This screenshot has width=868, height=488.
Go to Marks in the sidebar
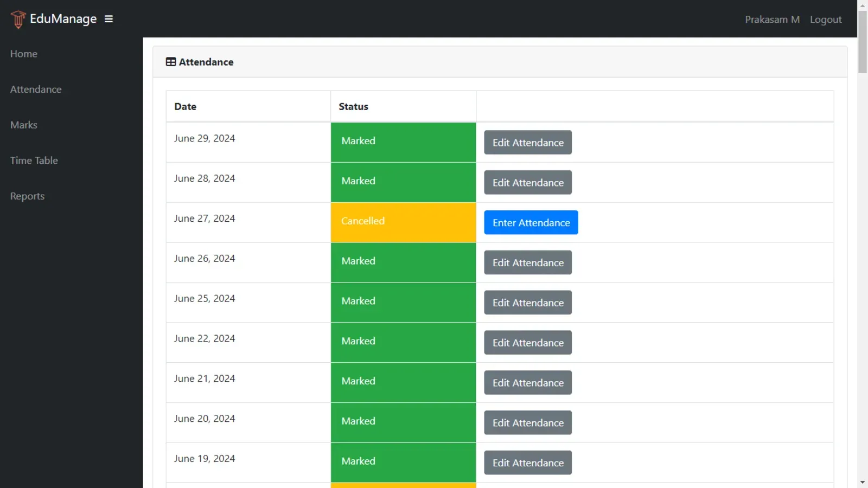(24, 125)
